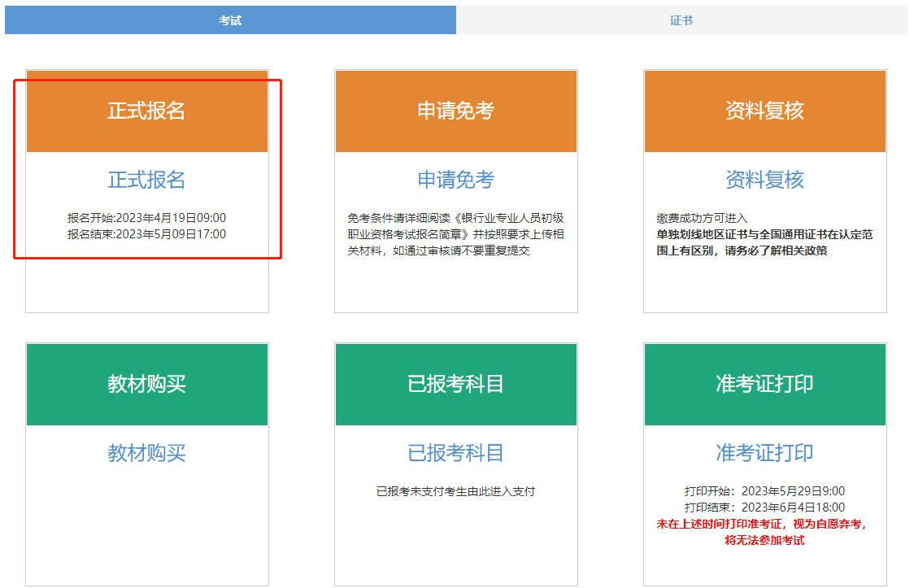
Task: Open the 证书 tab
Action: coord(681,20)
